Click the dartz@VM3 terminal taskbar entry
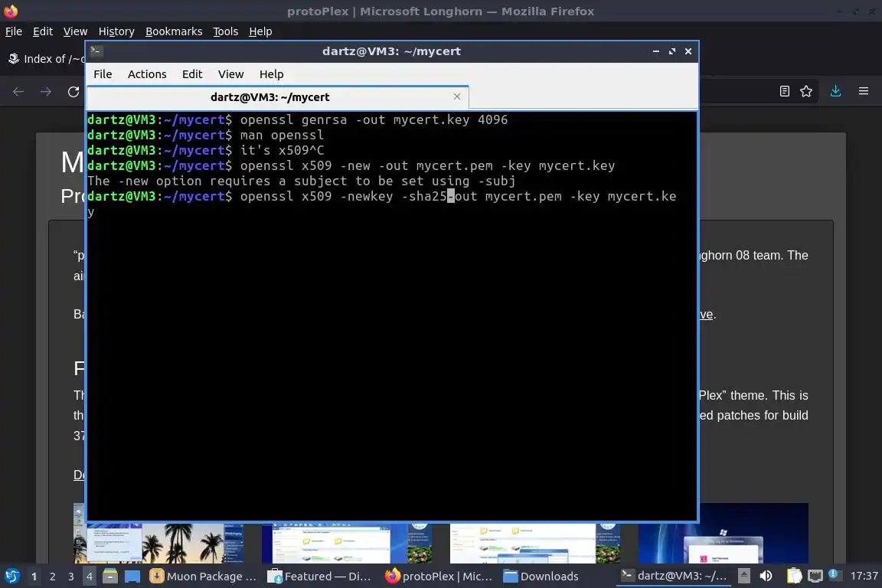Image resolution: width=882 pixels, height=588 pixels. point(674,576)
